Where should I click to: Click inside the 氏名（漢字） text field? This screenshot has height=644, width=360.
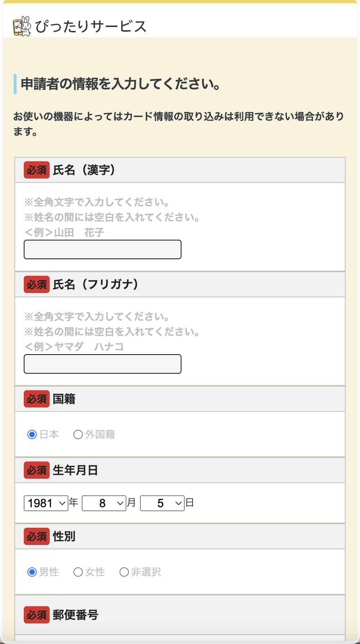point(102,249)
